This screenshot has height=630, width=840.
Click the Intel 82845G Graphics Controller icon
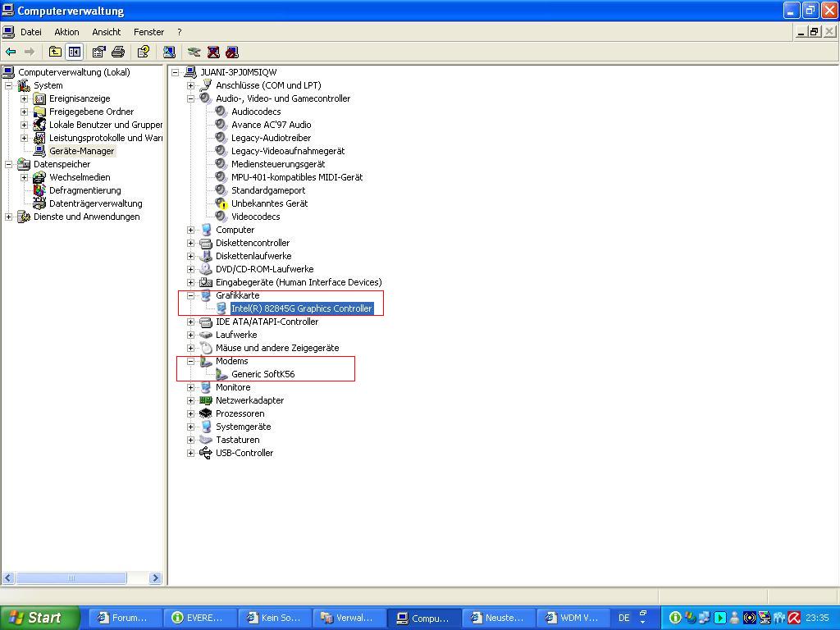point(221,308)
